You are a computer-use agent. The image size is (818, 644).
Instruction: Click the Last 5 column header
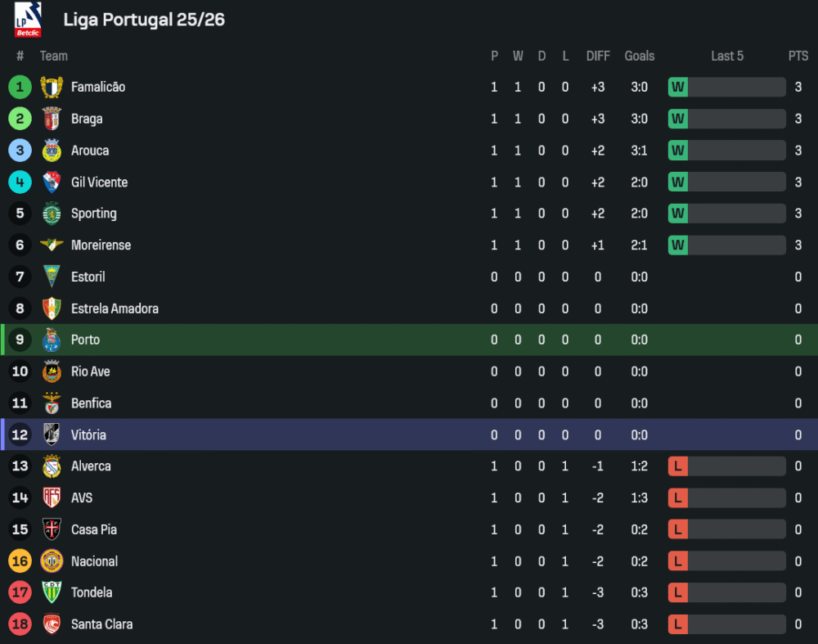727,56
